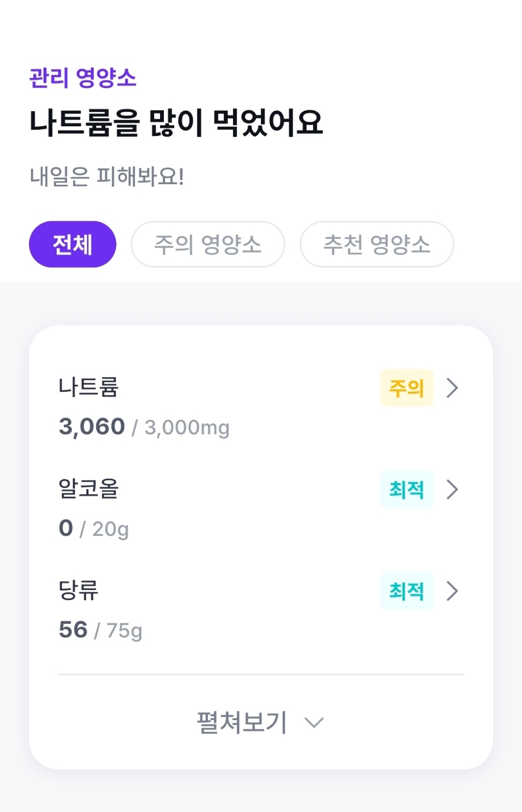522x812 pixels.
Task: Tap the yellow 주의 badge for 나트륨
Action: (407, 387)
